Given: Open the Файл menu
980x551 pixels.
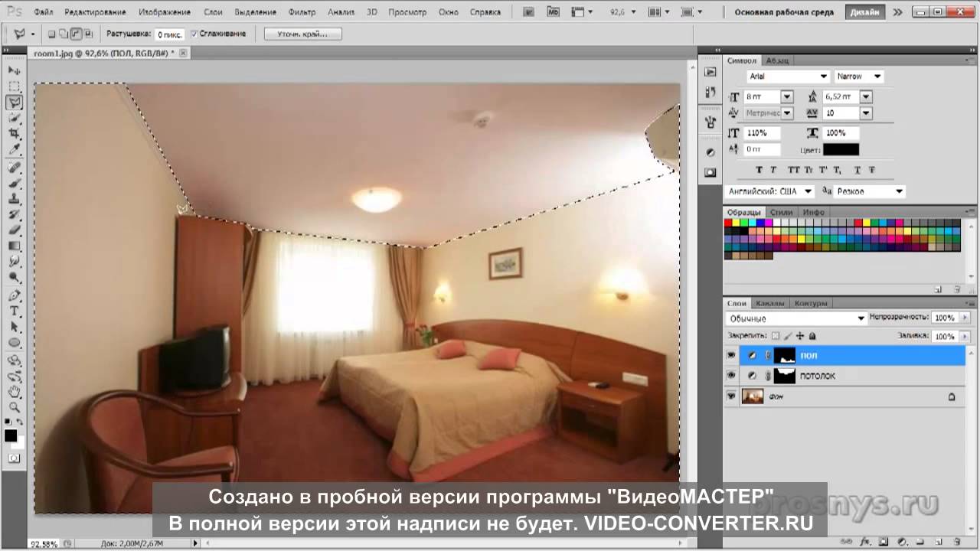Looking at the screenshot, I should (44, 12).
